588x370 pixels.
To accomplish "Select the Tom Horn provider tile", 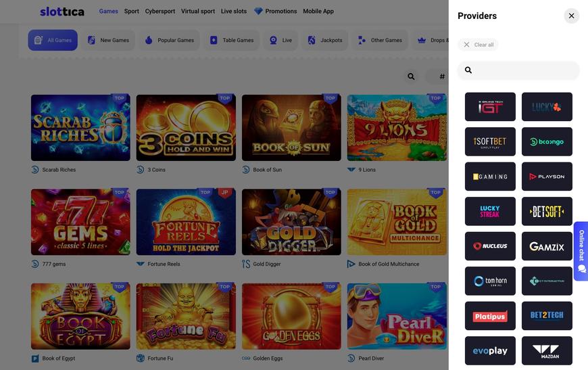I will pyautogui.click(x=490, y=281).
